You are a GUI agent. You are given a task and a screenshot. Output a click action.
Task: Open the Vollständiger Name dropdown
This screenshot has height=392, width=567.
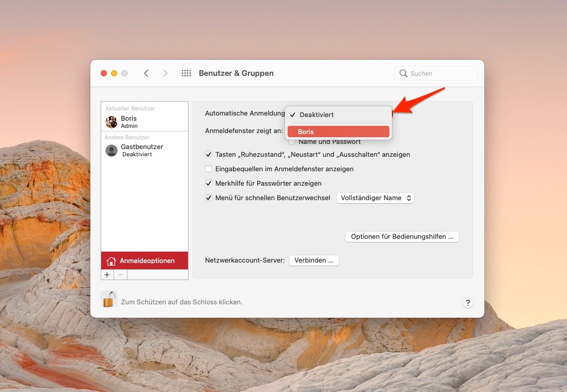point(375,198)
